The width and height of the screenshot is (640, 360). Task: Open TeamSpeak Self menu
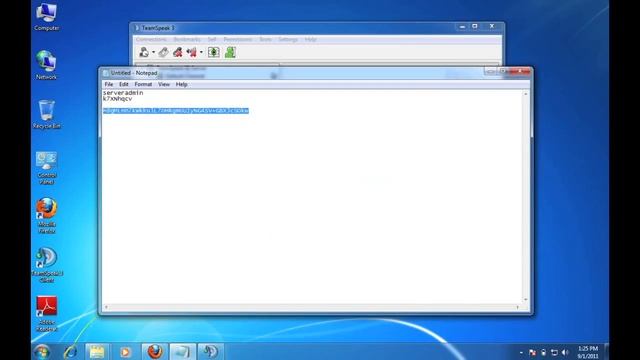coord(212,39)
